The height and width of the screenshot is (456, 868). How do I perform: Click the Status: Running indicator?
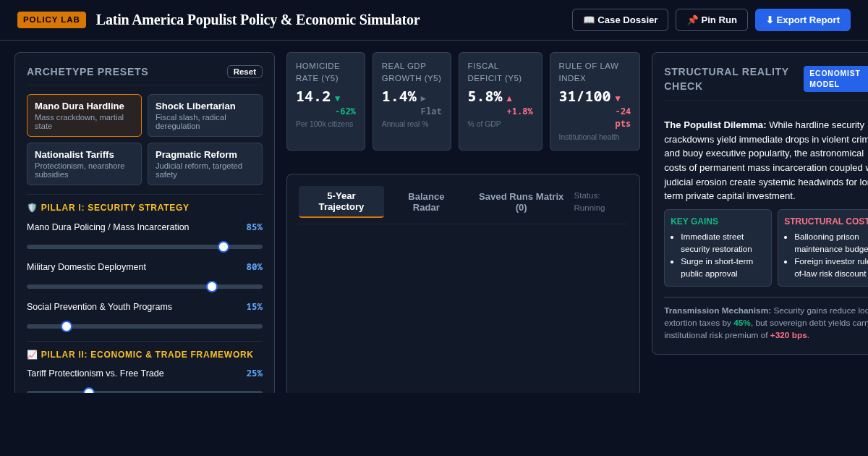point(590,202)
